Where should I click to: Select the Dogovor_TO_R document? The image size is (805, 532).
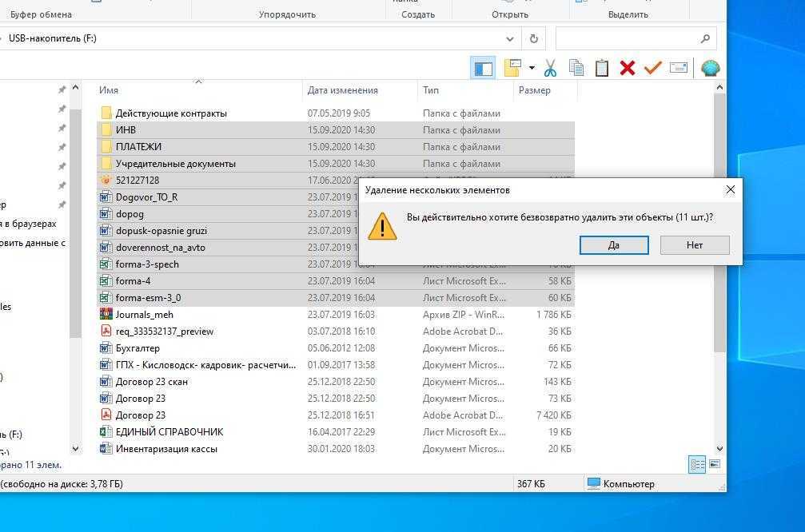pyautogui.click(x=147, y=197)
